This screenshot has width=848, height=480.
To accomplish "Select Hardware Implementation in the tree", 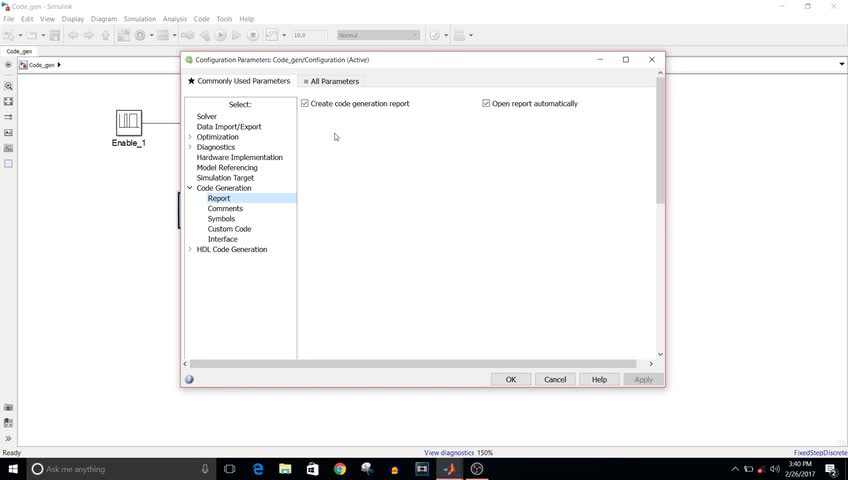I will pyautogui.click(x=240, y=157).
